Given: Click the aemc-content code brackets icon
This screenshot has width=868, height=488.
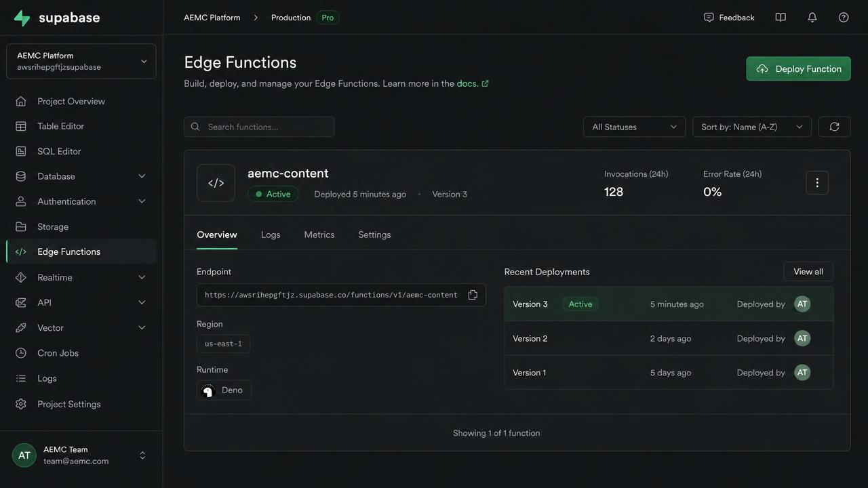Looking at the screenshot, I should 216,183.
